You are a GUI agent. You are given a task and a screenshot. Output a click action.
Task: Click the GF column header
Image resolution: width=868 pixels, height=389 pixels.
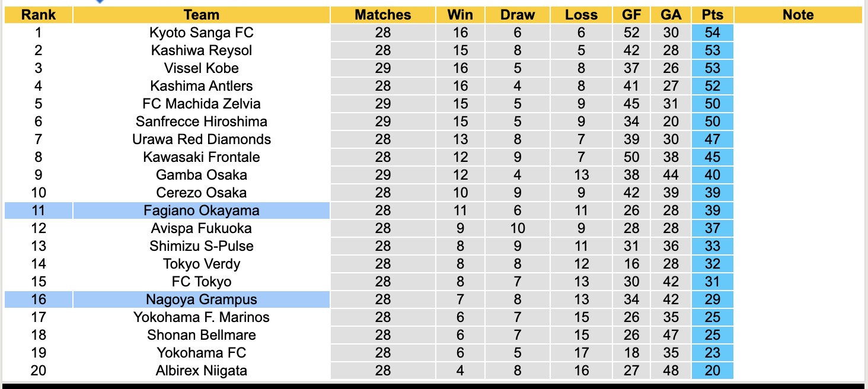(x=631, y=15)
